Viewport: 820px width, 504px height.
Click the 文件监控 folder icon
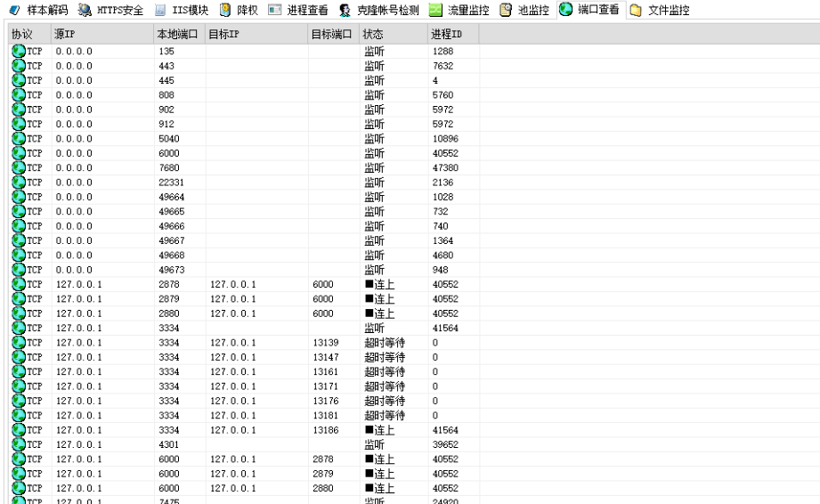[x=636, y=10]
